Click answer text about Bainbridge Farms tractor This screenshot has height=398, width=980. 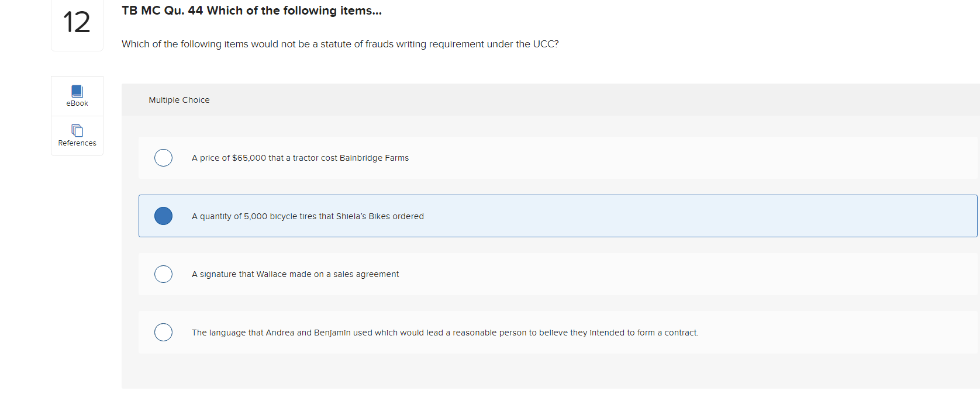(300, 158)
